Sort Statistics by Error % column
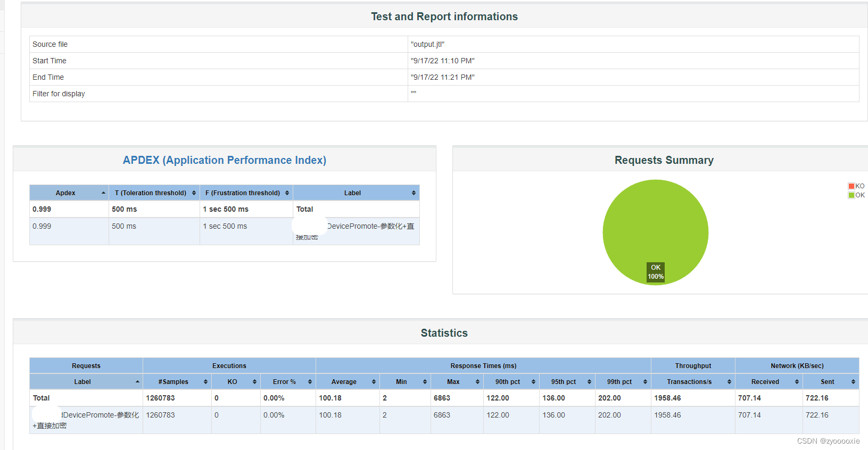 pyautogui.click(x=288, y=381)
